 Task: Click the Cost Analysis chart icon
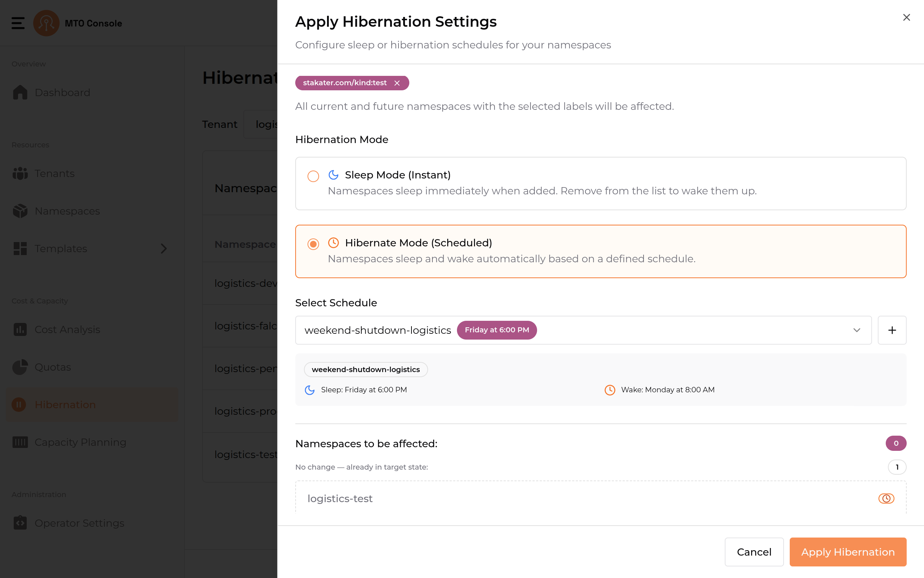[20, 329]
